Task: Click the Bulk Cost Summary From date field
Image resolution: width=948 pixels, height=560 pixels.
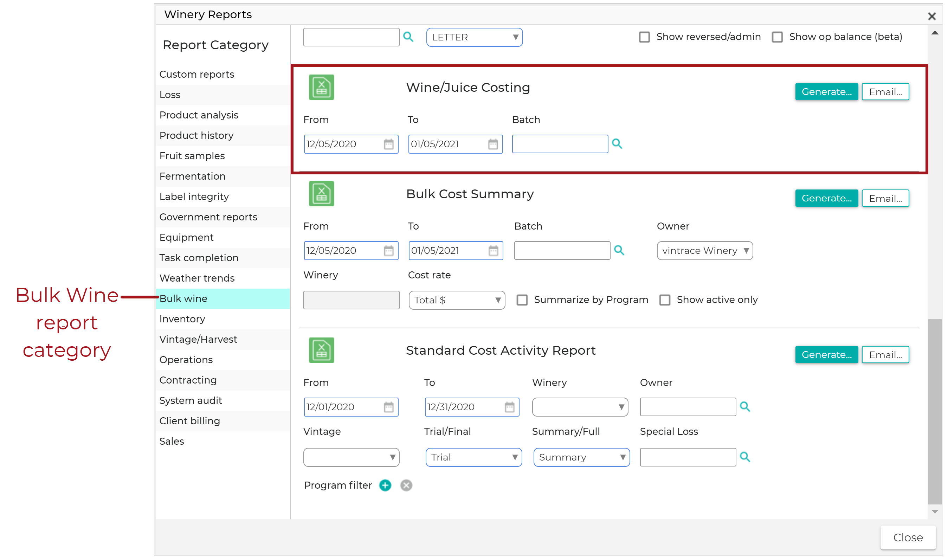Action: [x=351, y=251]
